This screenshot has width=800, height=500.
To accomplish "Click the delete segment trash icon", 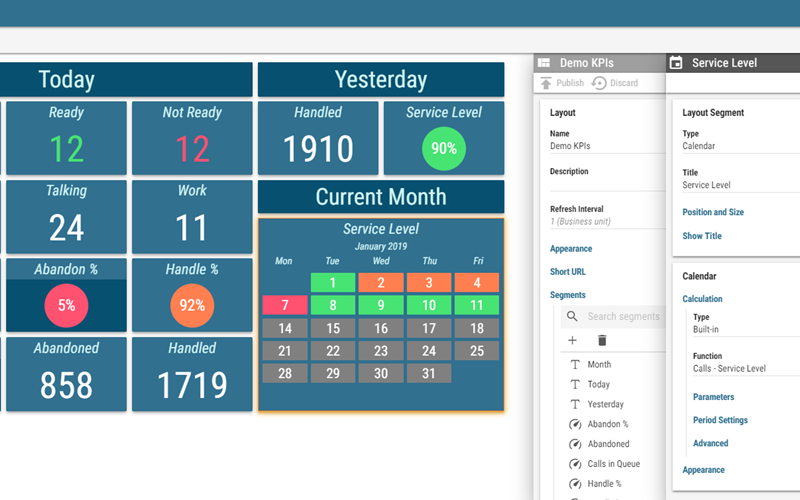I will [602, 341].
